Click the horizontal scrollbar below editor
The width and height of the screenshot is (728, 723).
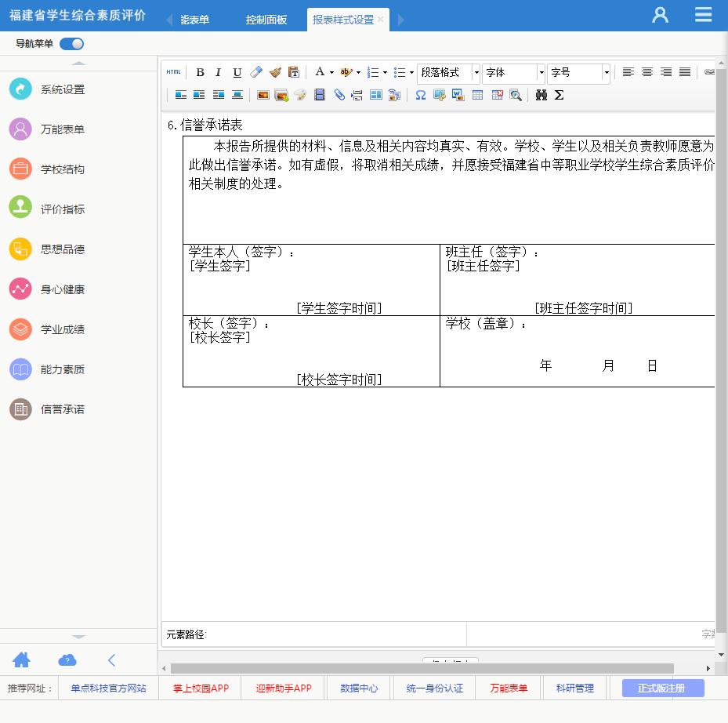coord(422,668)
